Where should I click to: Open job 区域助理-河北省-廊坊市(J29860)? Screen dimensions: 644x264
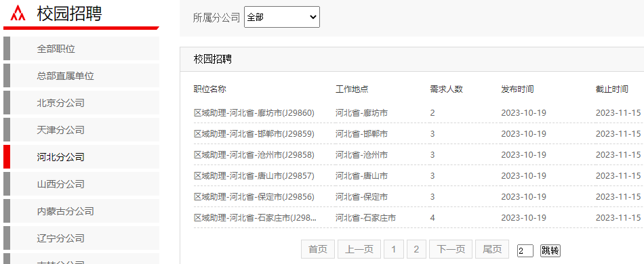(254, 113)
